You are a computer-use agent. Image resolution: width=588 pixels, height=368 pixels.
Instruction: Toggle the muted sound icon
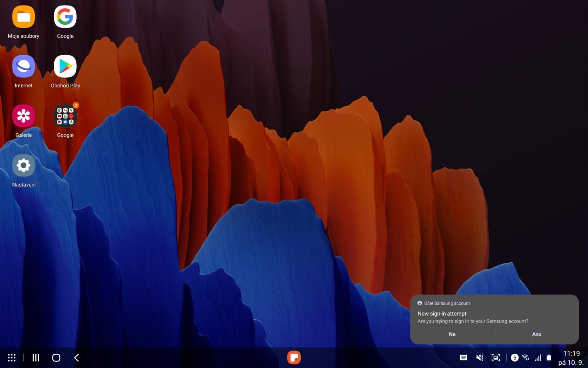coord(480,357)
